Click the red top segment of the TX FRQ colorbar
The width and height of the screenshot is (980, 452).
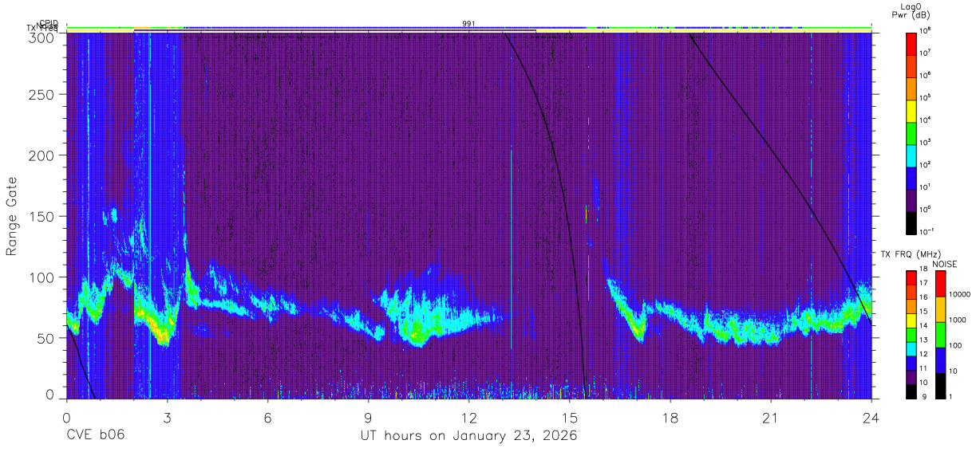(912, 277)
